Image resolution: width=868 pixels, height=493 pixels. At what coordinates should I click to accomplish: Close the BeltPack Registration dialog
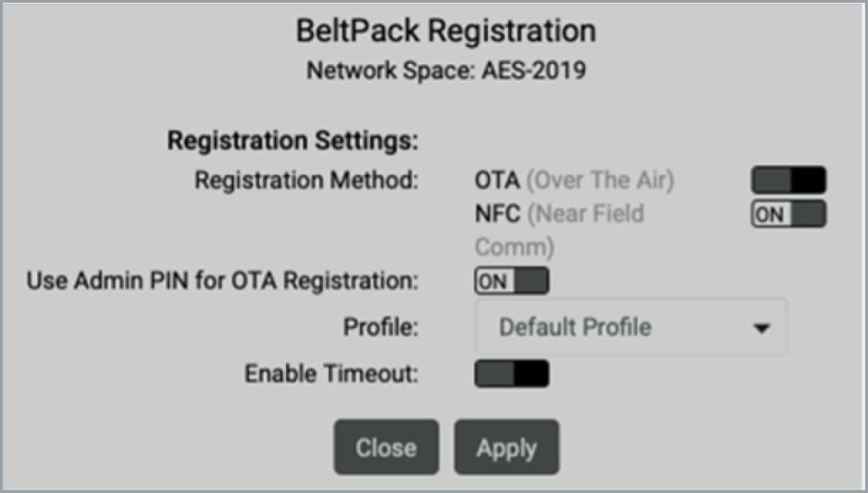pos(385,448)
